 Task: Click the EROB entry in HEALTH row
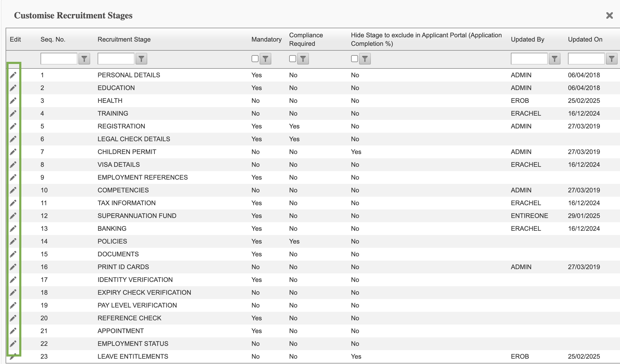pos(520,101)
